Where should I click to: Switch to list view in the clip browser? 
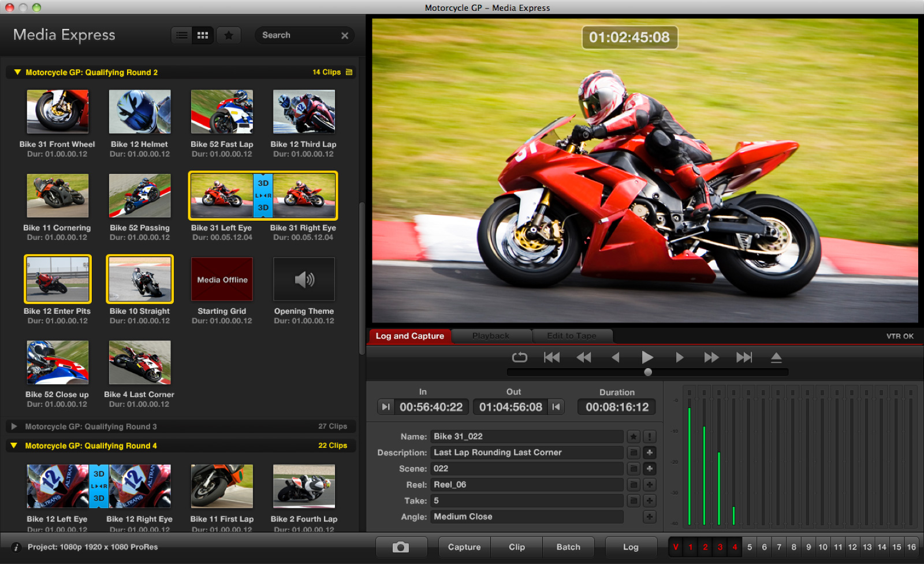coord(181,35)
